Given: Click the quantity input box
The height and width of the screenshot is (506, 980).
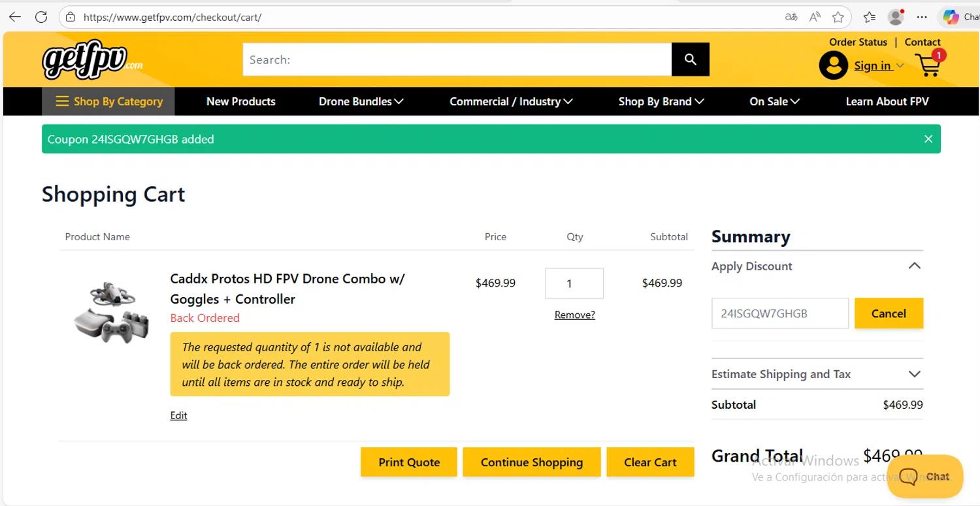Looking at the screenshot, I should point(574,283).
